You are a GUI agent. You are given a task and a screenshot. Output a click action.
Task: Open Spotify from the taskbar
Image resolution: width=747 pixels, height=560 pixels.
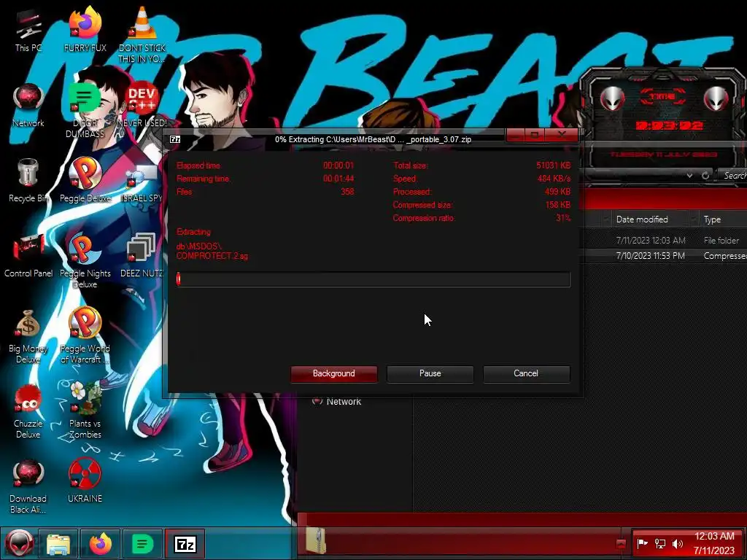(x=142, y=544)
